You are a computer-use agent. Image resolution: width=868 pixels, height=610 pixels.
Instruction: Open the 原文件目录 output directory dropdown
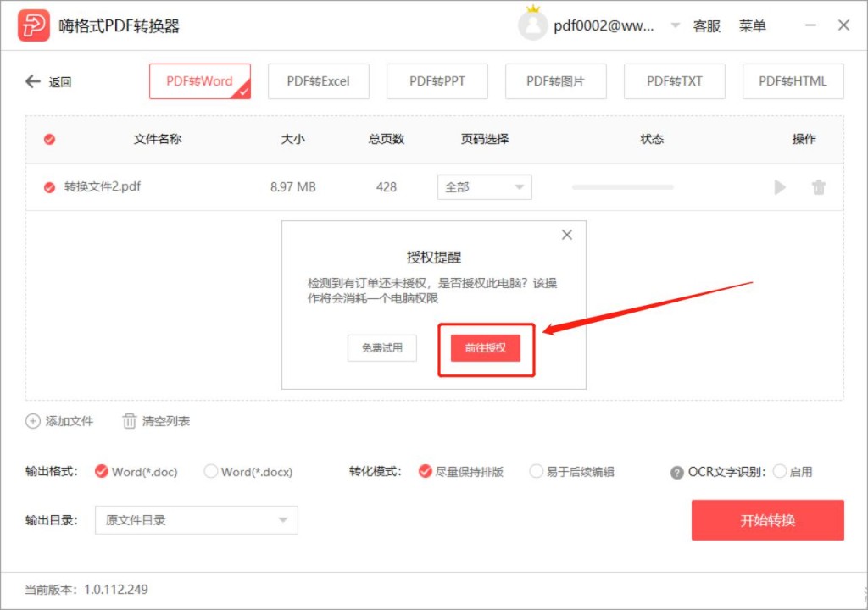coord(197,520)
